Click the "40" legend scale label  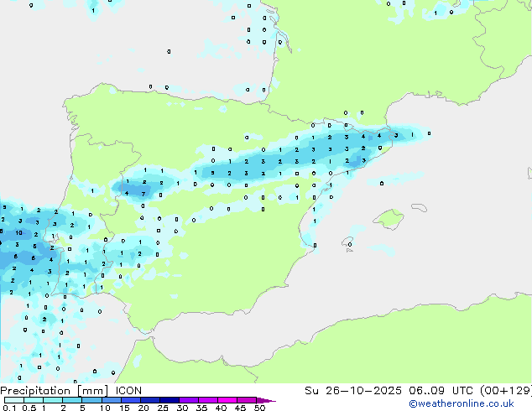click(221, 408)
